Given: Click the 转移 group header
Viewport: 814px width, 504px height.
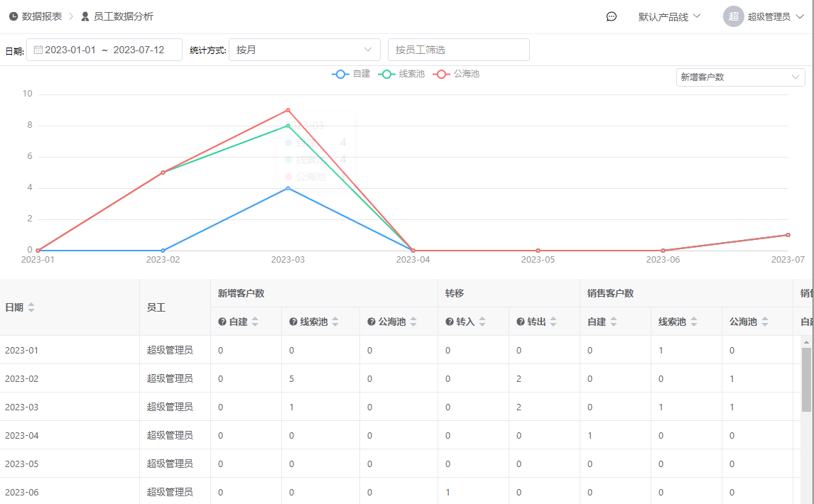Looking at the screenshot, I should tap(455, 293).
